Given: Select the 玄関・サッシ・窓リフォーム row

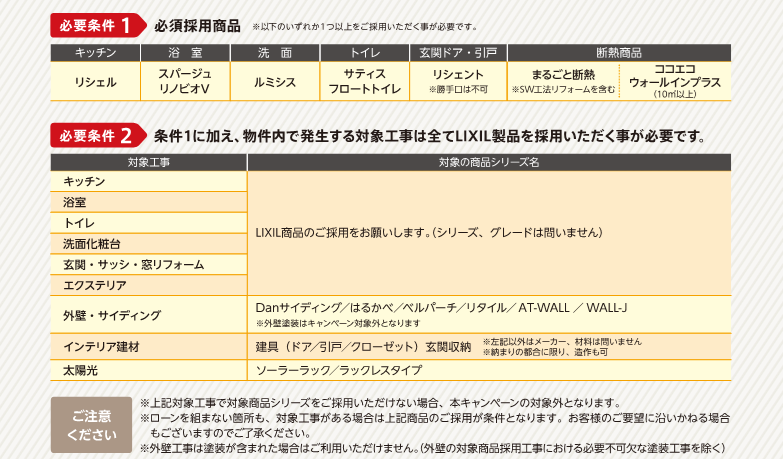Looking at the screenshot, I should point(148,264).
